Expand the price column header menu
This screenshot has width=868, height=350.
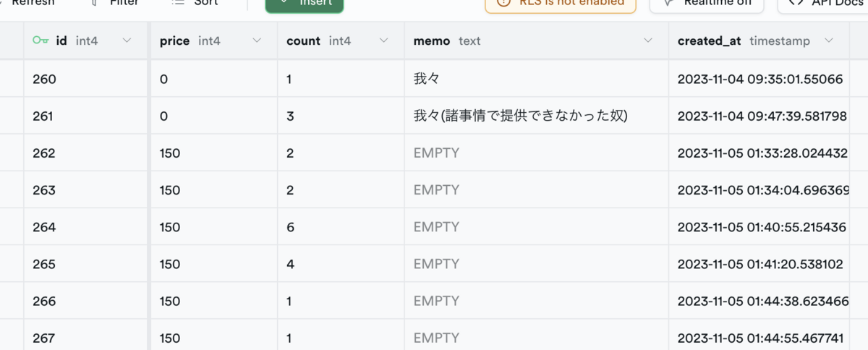coord(257,41)
